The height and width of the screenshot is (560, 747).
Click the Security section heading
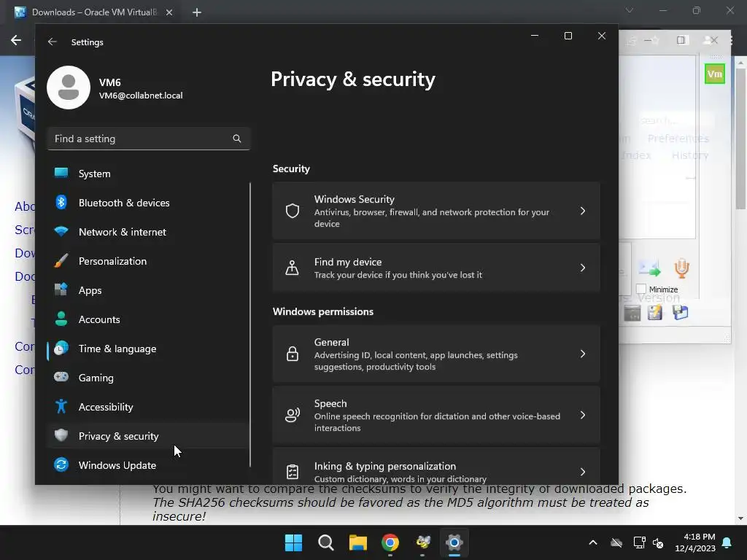point(291,169)
